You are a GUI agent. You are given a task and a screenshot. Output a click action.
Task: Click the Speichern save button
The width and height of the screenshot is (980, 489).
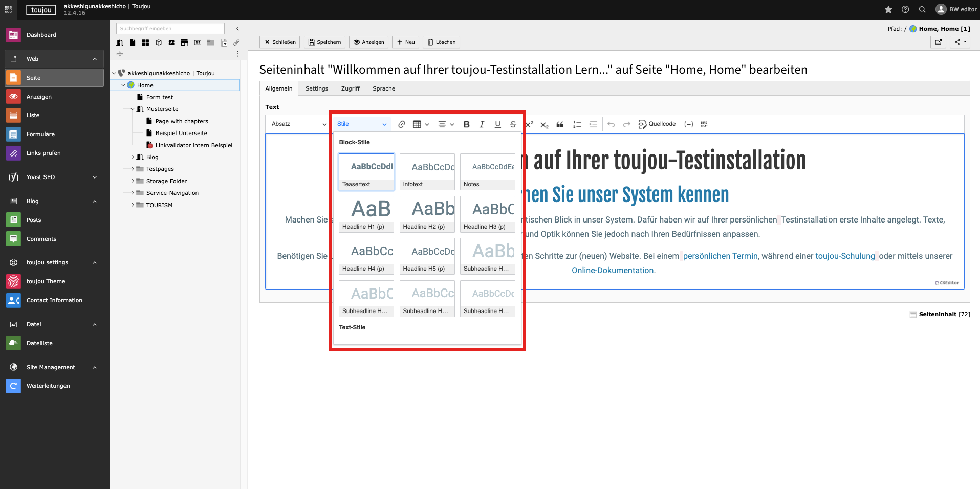[324, 42]
